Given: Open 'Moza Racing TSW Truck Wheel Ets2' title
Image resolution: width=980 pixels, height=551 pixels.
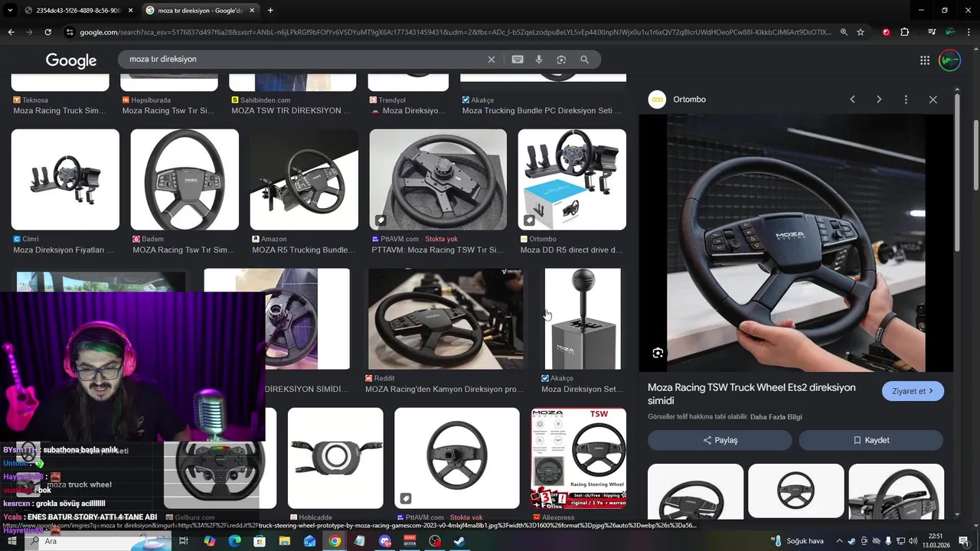Looking at the screenshot, I should [x=751, y=394].
